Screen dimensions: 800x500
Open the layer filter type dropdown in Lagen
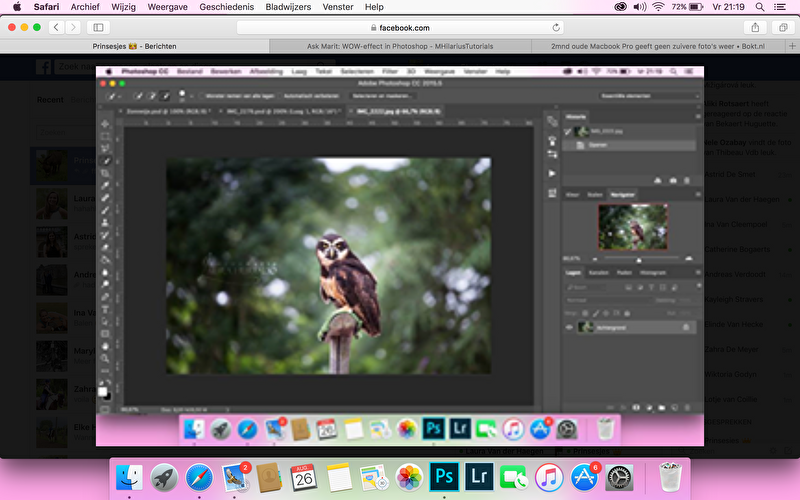pyautogui.click(x=586, y=285)
